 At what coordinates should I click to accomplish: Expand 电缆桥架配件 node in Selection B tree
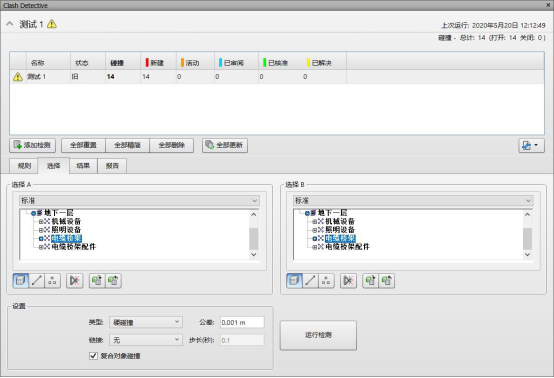[x=314, y=247]
